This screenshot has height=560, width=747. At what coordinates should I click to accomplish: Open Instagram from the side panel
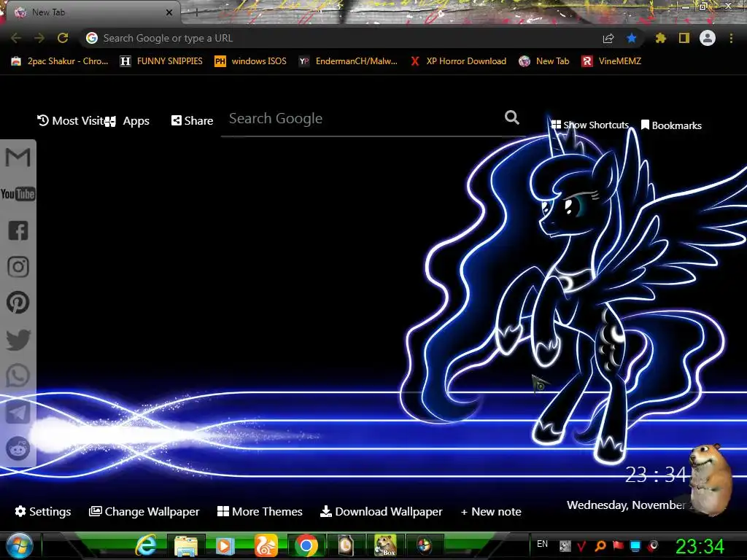[18, 267]
